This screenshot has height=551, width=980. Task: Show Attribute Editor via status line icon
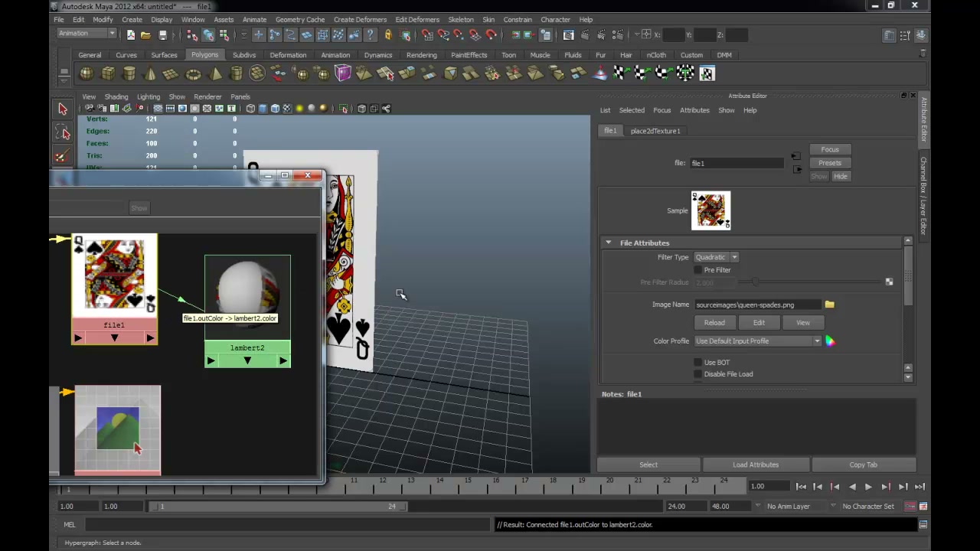click(889, 35)
